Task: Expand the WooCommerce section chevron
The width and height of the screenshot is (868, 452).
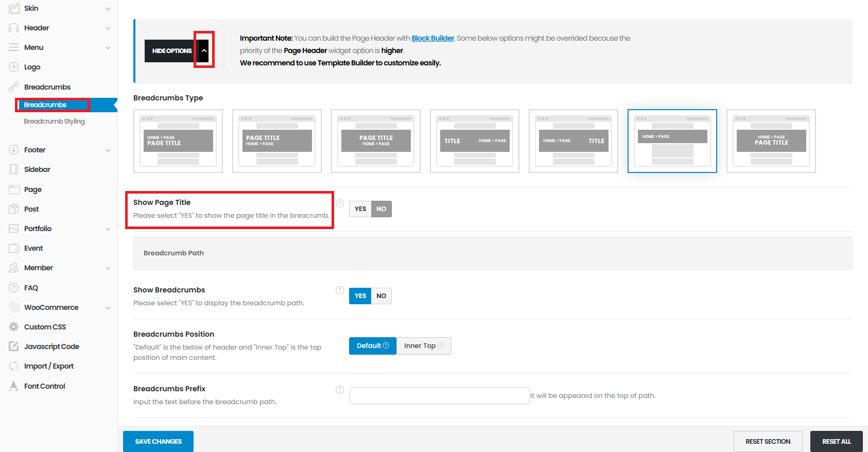Action: pos(108,308)
